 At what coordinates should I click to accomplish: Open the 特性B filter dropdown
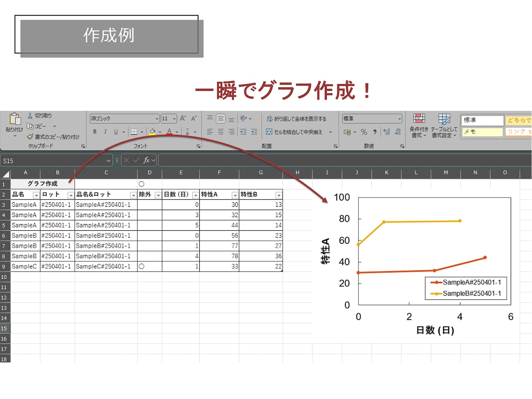tap(278, 195)
